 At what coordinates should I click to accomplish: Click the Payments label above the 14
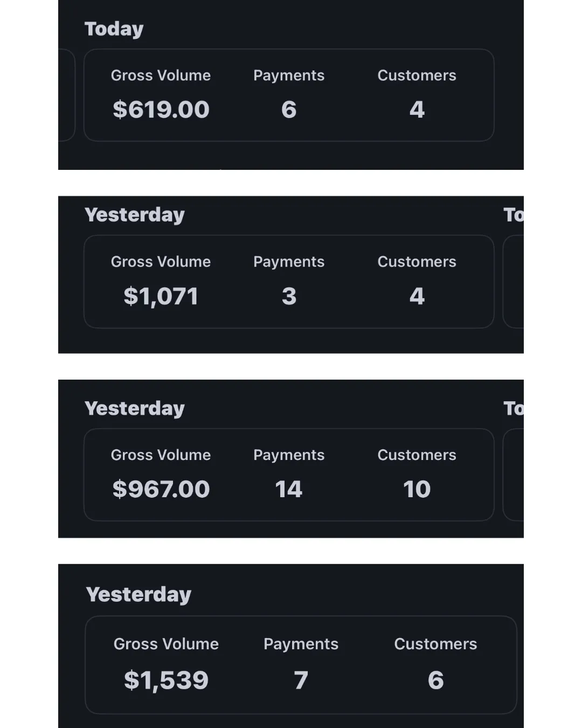tap(289, 455)
